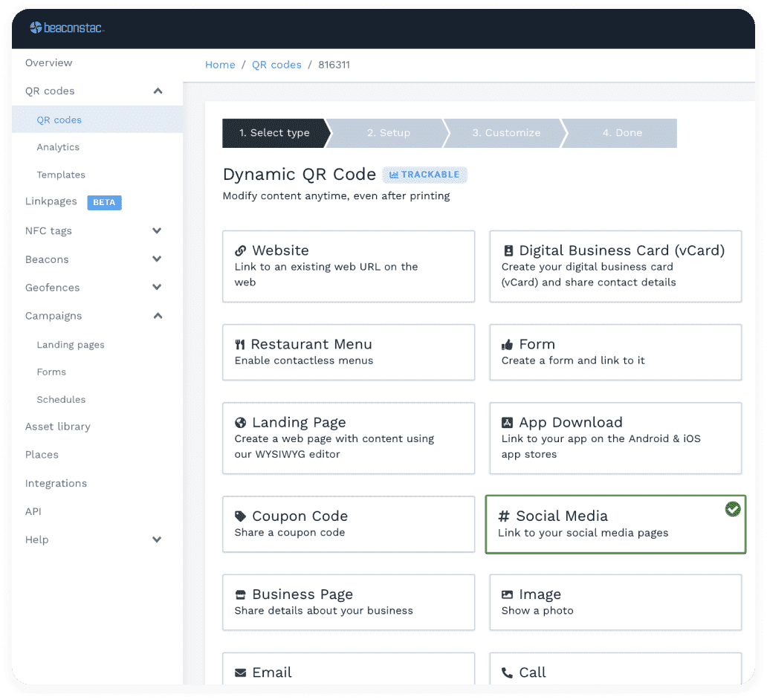767x700 pixels.
Task: Open Overview in the sidebar
Action: pos(49,62)
